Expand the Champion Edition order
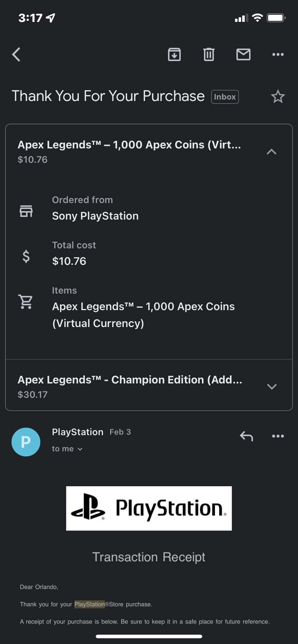The width and height of the screenshot is (298, 644). (x=272, y=387)
